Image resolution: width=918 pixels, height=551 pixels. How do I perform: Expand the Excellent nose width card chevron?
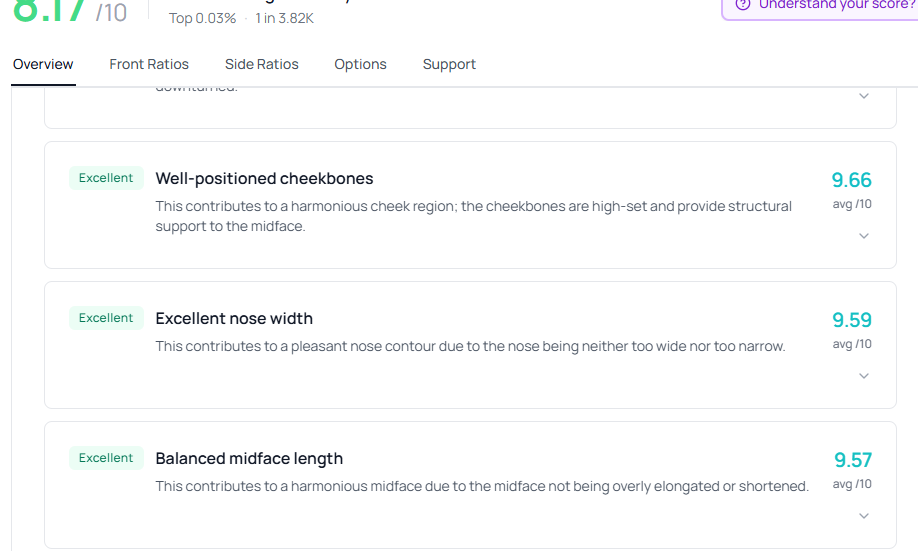(864, 376)
